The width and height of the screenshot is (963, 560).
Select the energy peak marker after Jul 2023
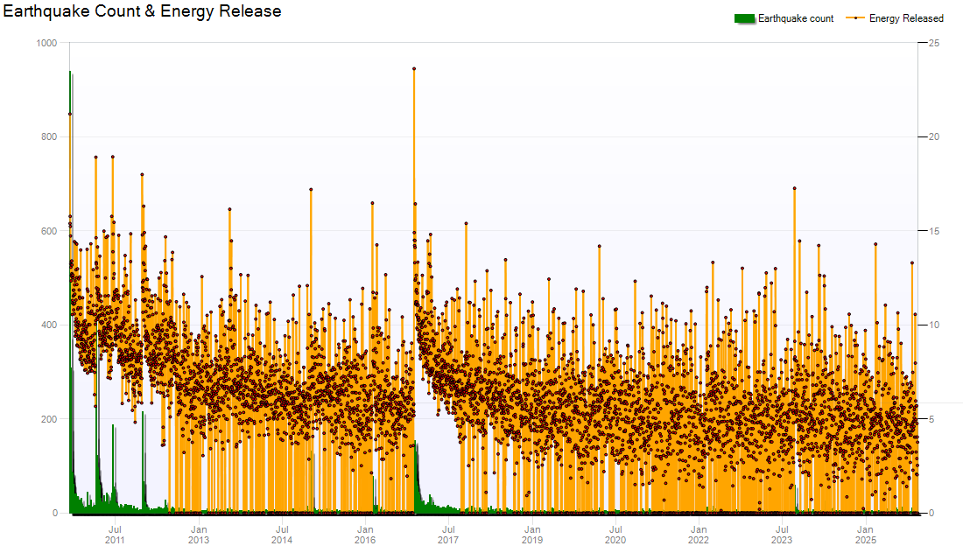click(794, 188)
